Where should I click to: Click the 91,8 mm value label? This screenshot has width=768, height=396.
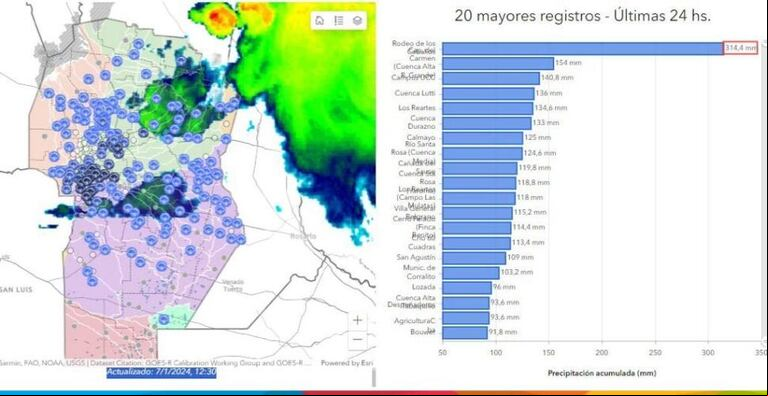(503, 332)
